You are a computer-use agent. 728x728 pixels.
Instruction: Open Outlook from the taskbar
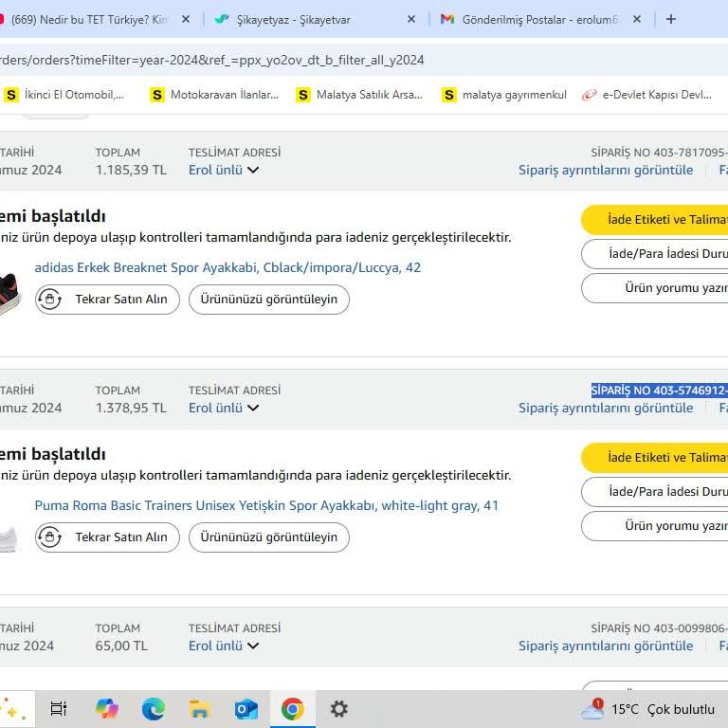click(x=246, y=709)
